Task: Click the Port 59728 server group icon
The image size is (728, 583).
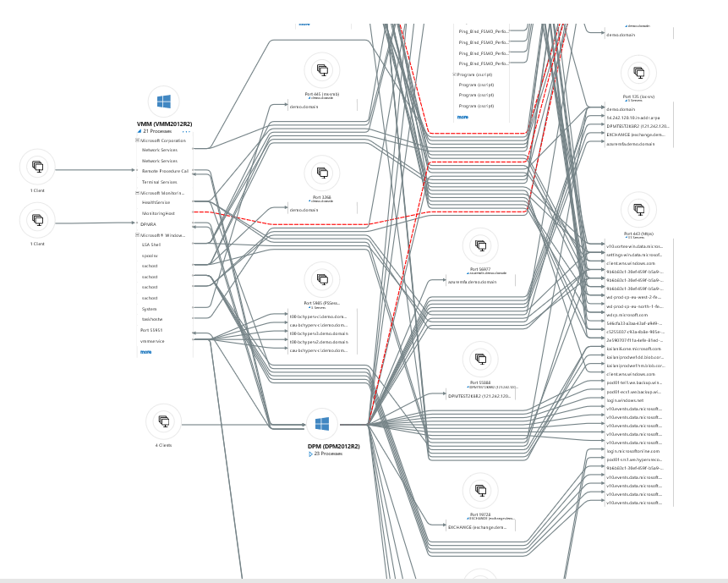Action: tap(480, 490)
